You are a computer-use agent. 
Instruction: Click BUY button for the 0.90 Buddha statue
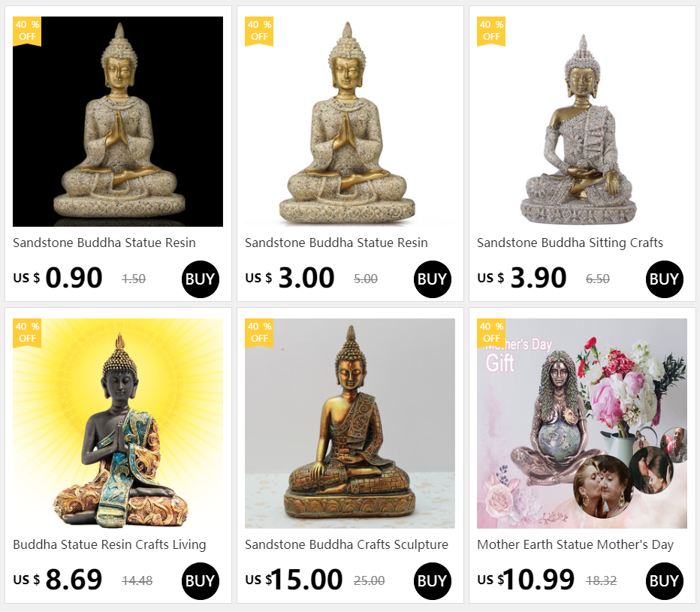click(201, 279)
